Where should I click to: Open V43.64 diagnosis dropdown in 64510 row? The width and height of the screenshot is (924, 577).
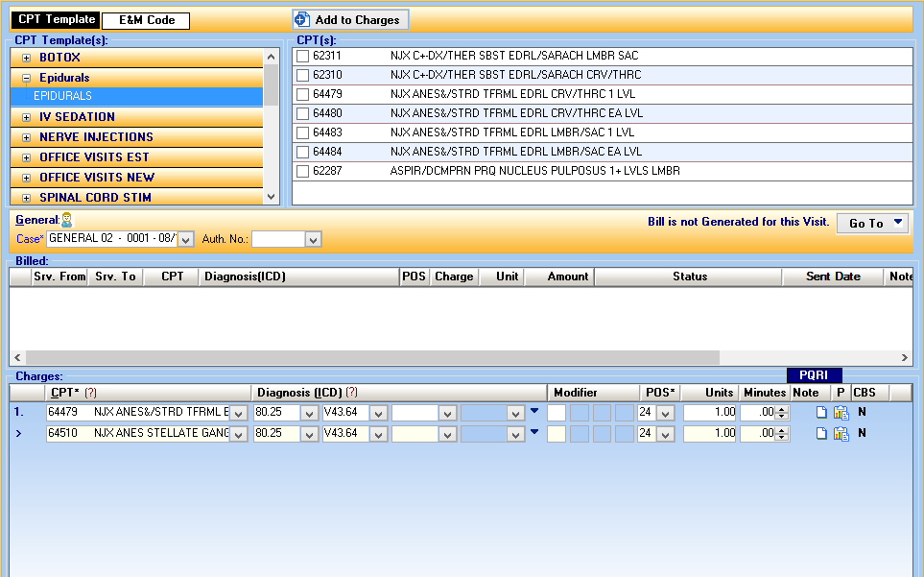pyautogui.click(x=378, y=435)
